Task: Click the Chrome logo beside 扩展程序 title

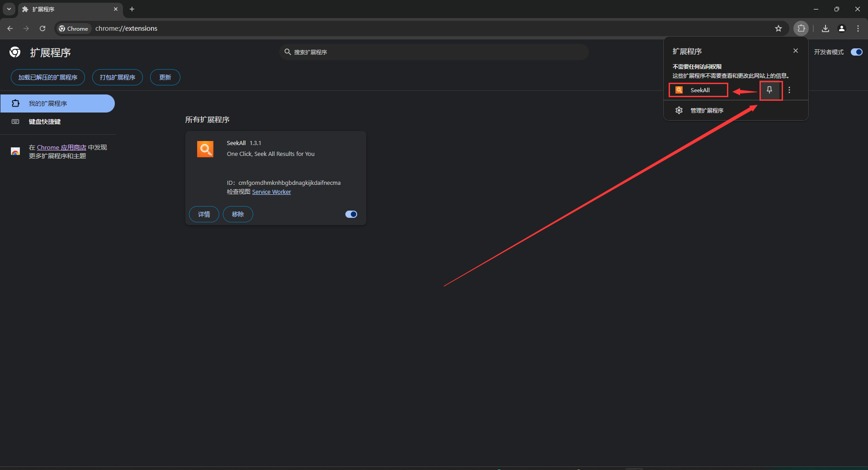Action: point(15,52)
